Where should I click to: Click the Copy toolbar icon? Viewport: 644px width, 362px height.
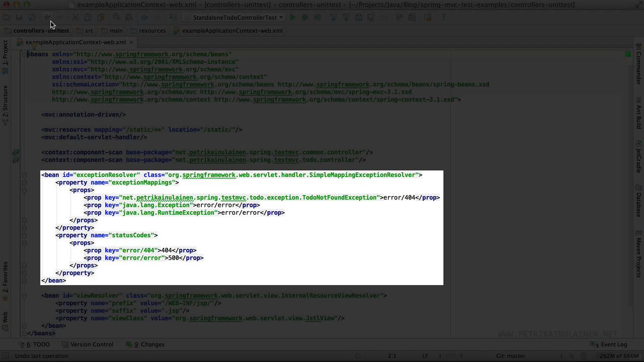pos(88,17)
